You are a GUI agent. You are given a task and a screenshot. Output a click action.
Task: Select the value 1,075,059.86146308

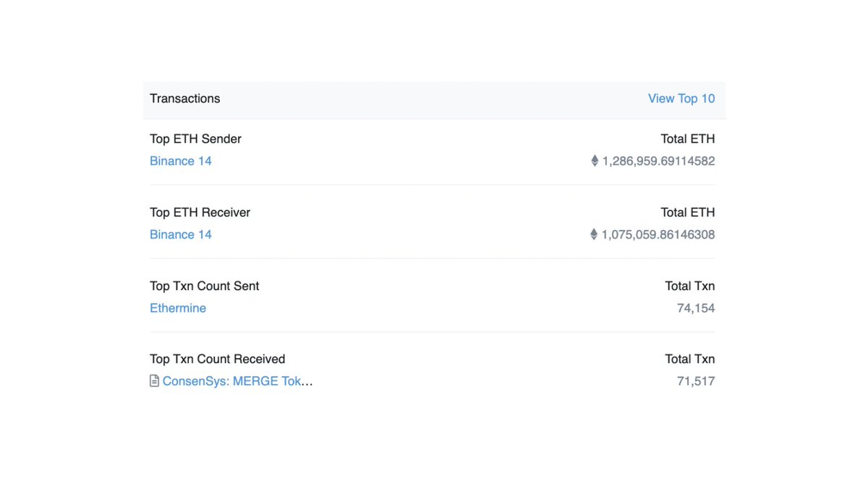pos(658,235)
